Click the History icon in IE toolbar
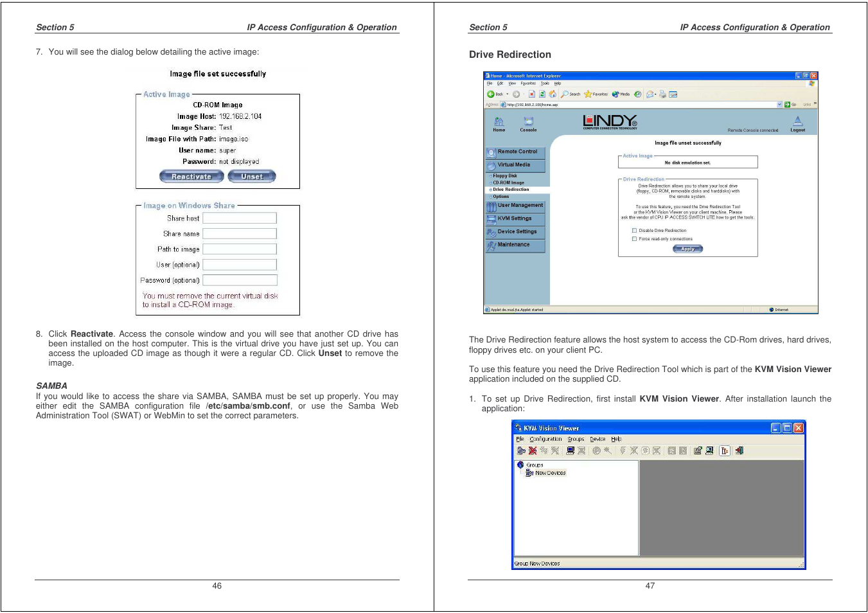868x613 pixels. pos(637,94)
